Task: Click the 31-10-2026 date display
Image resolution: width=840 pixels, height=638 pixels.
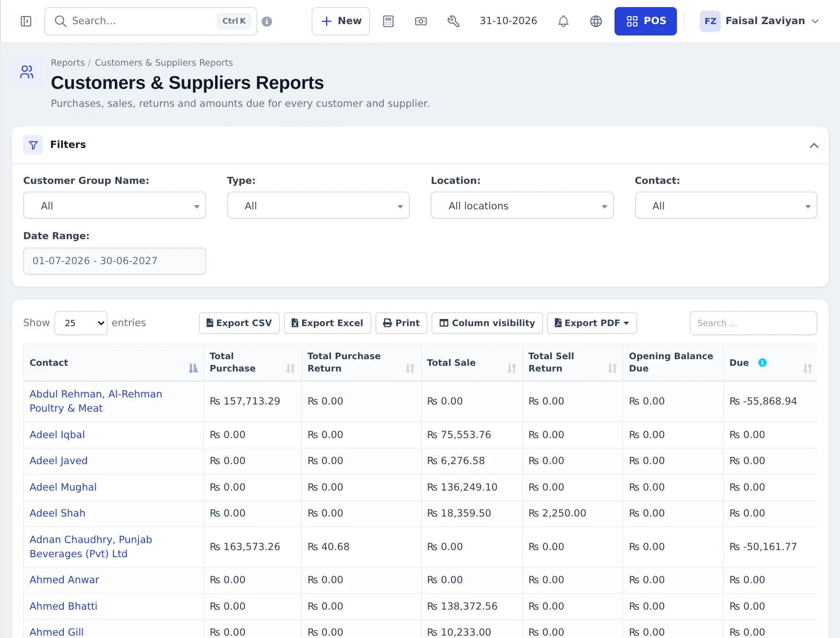Action: [x=508, y=21]
